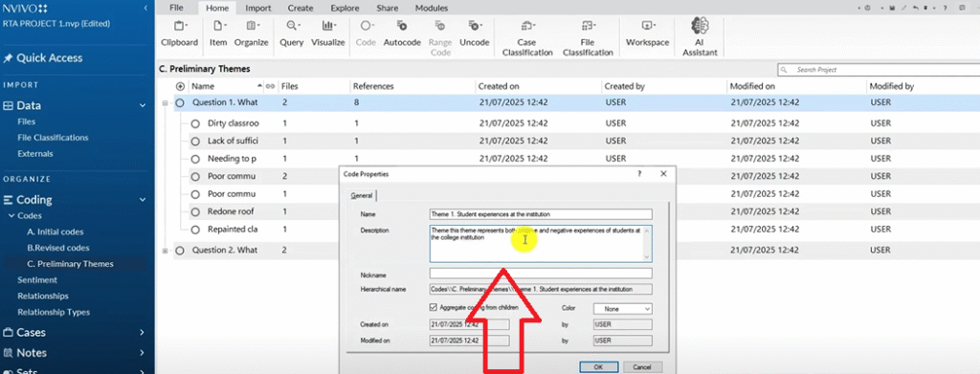
Task: Sort by the Modified on column header
Action: coord(751,86)
